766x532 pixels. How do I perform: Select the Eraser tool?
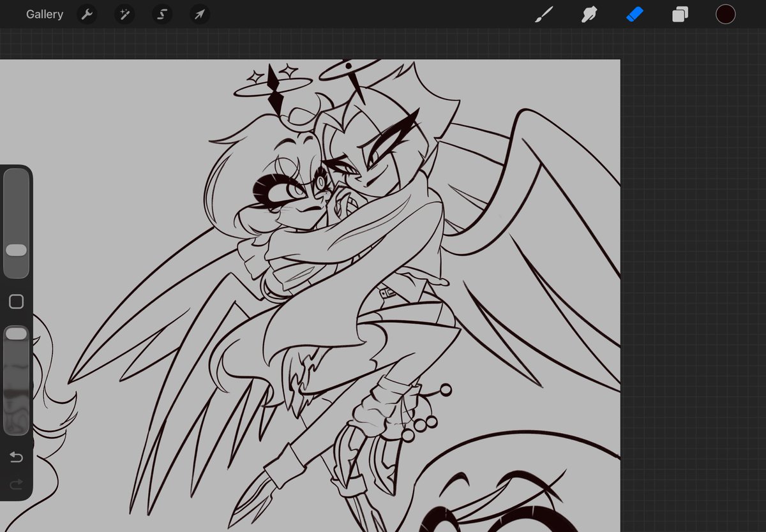(x=635, y=14)
